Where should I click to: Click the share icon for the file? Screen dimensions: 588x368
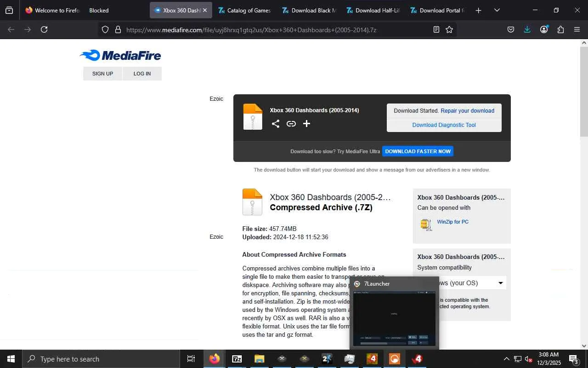276,123
